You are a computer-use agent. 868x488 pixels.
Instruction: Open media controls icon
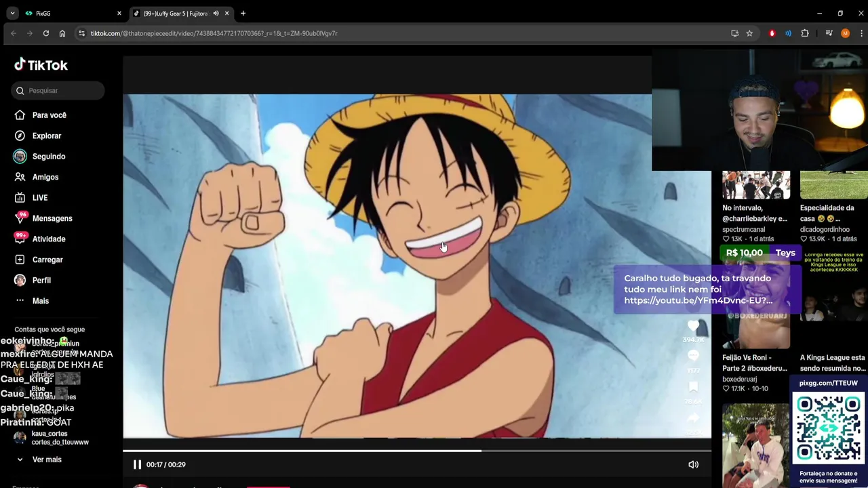(x=829, y=33)
